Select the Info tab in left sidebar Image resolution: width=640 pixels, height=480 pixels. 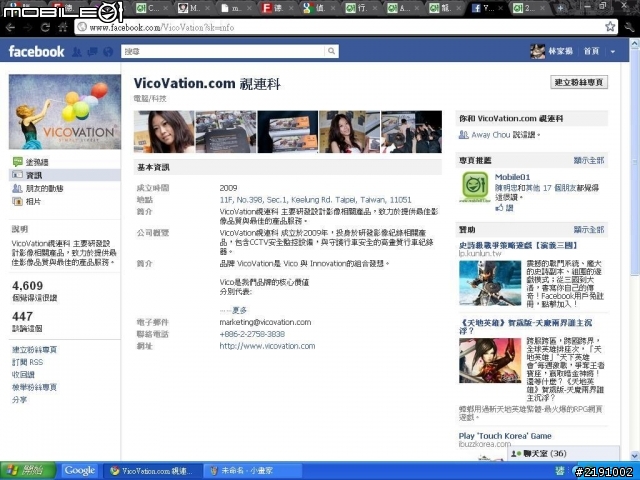[64, 175]
